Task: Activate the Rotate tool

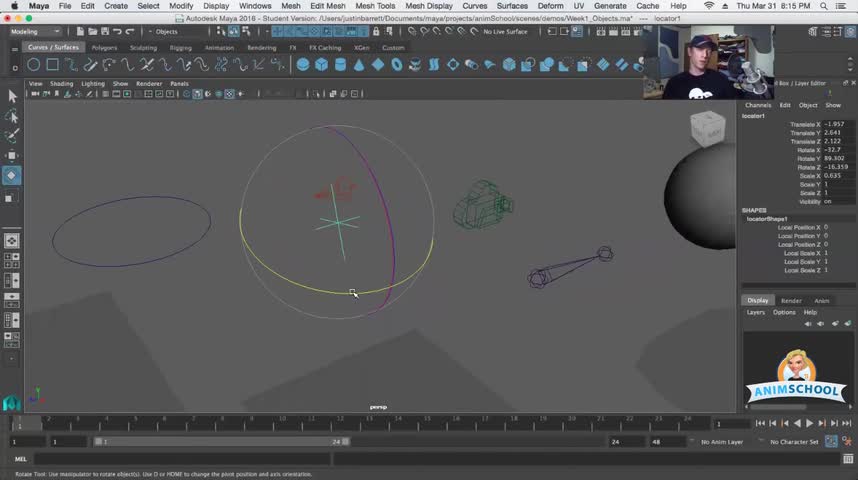Action: tap(12, 176)
